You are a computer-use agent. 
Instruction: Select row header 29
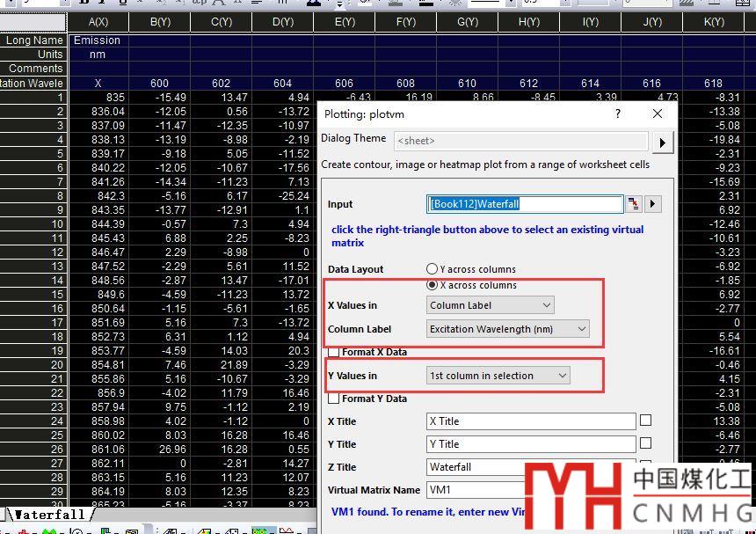pyautogui.click(x=33, y=492)
